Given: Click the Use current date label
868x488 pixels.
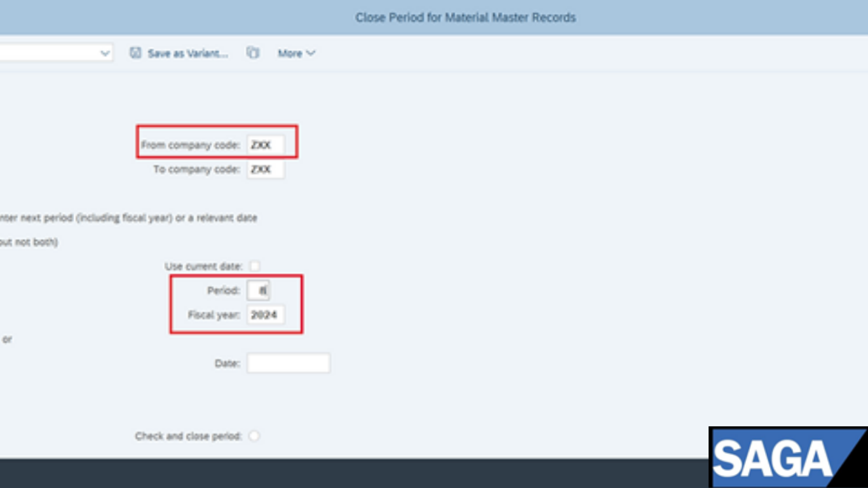Looking at the screenshot, I should click(x=203, y=266).
